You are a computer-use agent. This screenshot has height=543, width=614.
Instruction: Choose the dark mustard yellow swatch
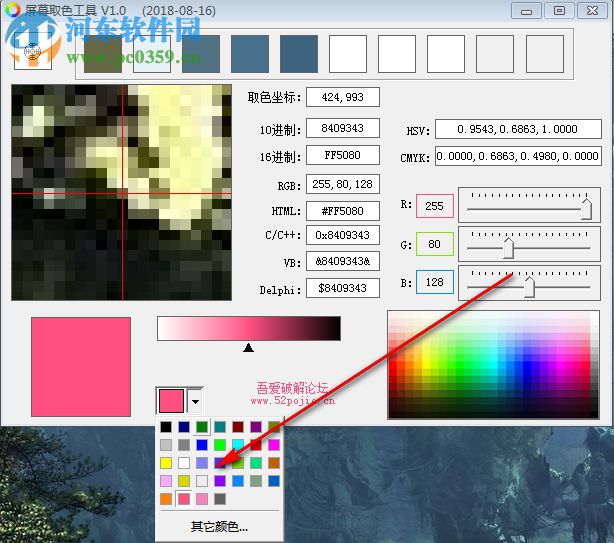tap(184, 481)
